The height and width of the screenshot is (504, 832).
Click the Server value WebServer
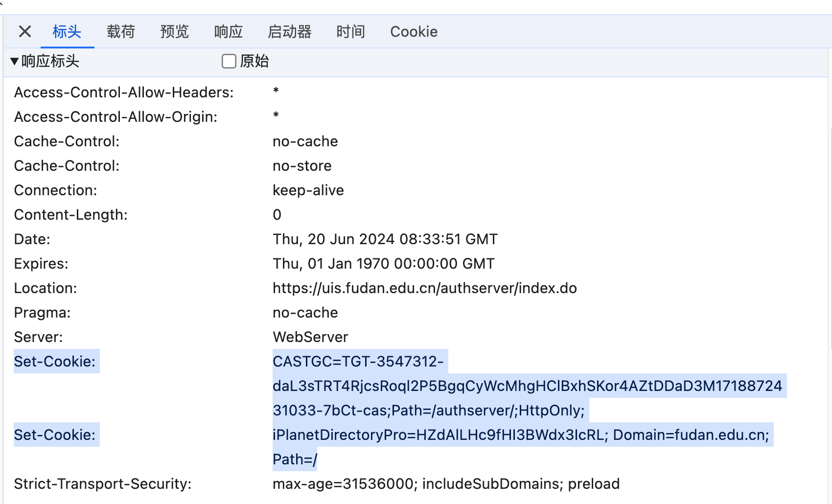(x=310, y=337)
